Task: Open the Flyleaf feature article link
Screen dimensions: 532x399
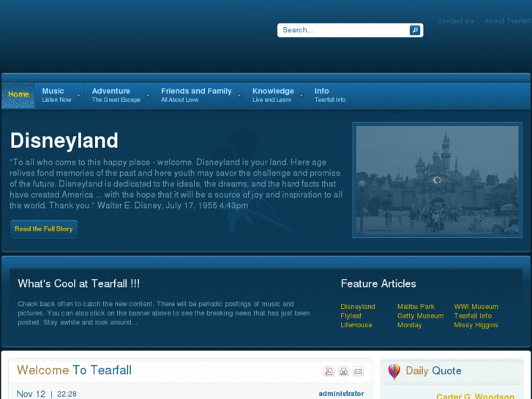Action: point(351,316)
